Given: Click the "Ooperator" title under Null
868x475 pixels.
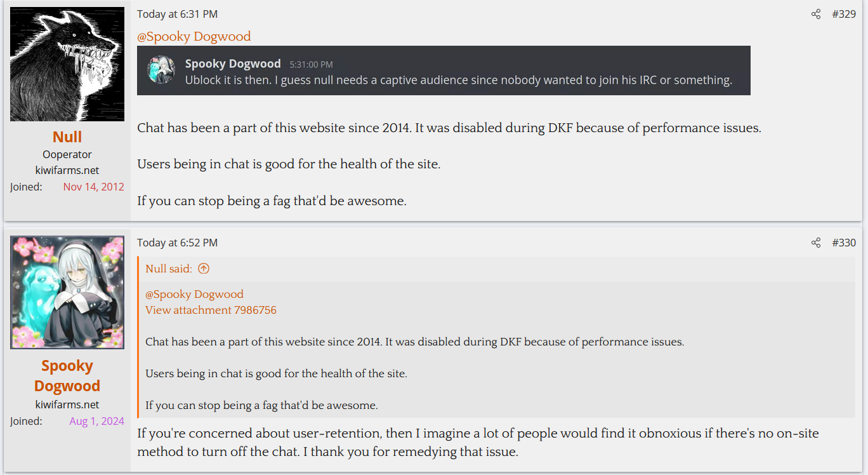Looking at the screenshot, I should [x=67, y=154].
